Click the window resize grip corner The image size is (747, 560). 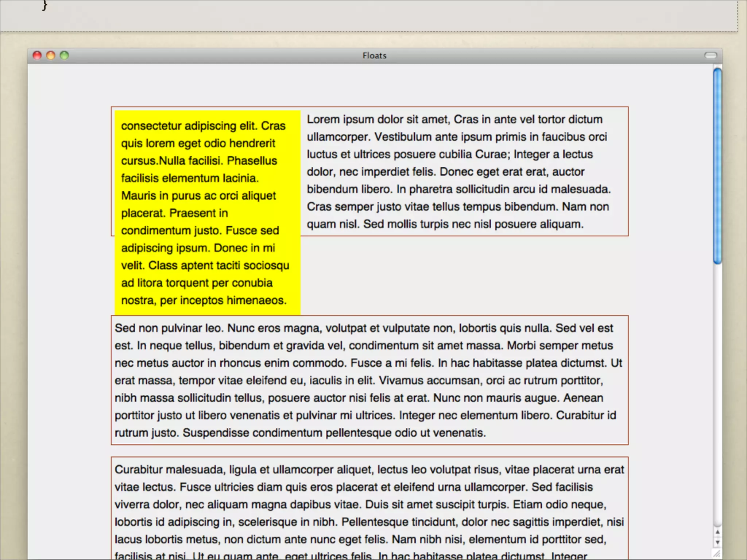click(717, 554)
